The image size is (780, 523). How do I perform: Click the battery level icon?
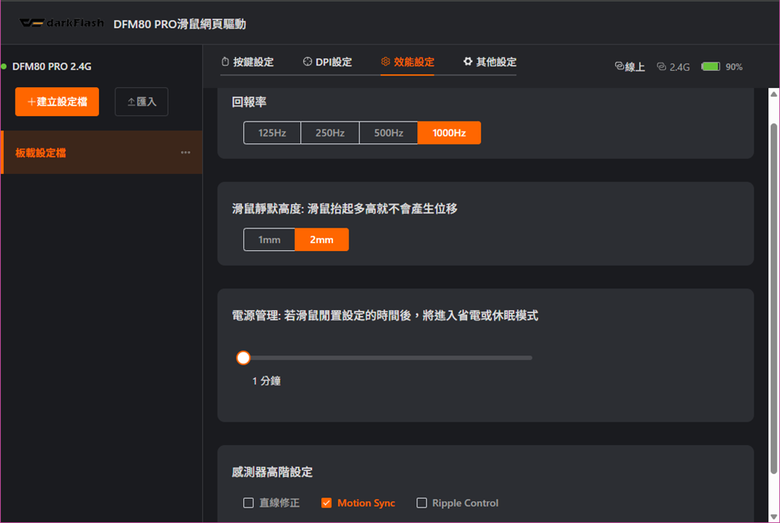coord(711,66)
